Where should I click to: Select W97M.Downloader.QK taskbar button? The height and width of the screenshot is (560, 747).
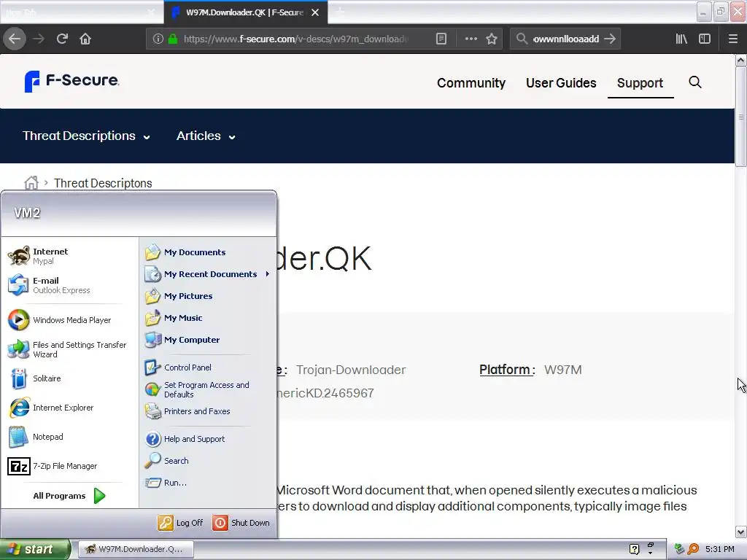(136, 549)
